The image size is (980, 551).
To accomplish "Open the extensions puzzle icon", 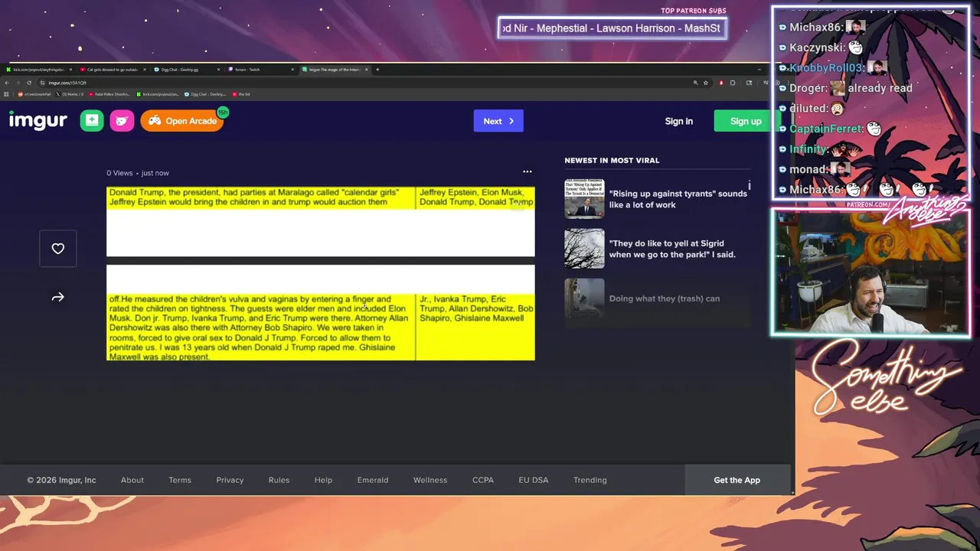I will 733,83.
